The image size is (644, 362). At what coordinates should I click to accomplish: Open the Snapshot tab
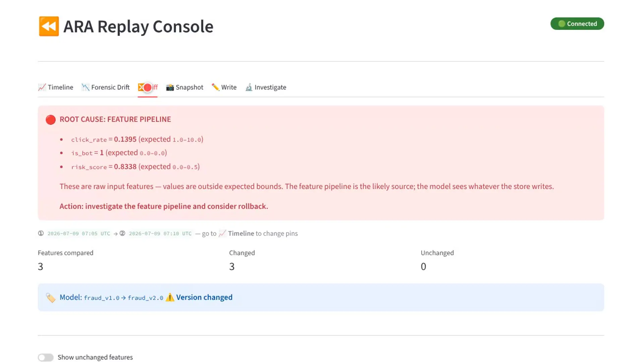pyautogui.click(x=184, y=87)
